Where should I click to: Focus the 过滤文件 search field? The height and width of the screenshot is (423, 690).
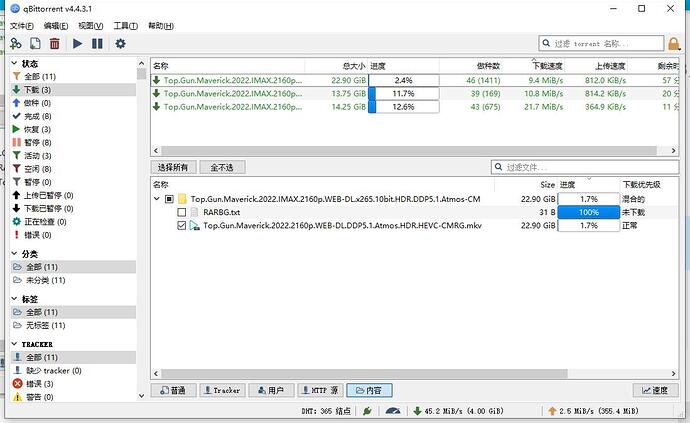585,167
